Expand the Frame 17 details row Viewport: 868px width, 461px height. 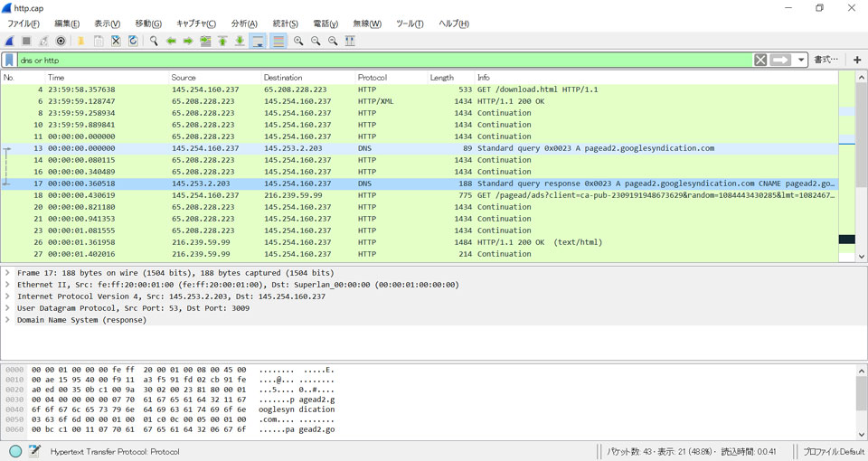pos(8,273)
